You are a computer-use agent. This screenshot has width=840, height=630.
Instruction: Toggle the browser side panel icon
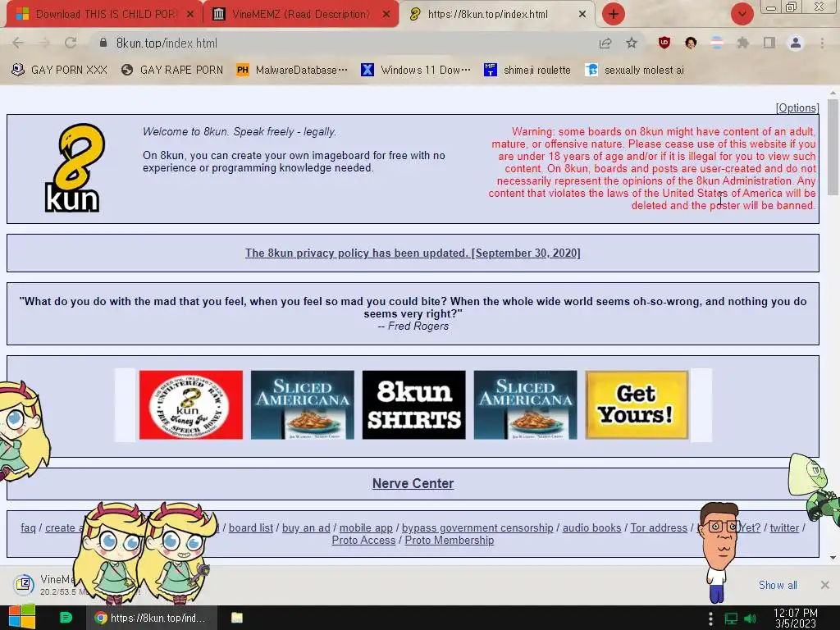tap(769, 43)
